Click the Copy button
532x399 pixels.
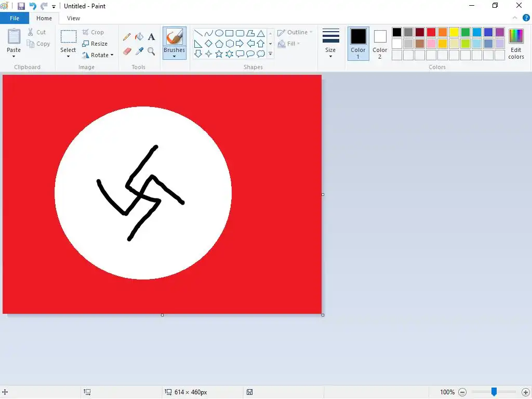pos(38,44)
